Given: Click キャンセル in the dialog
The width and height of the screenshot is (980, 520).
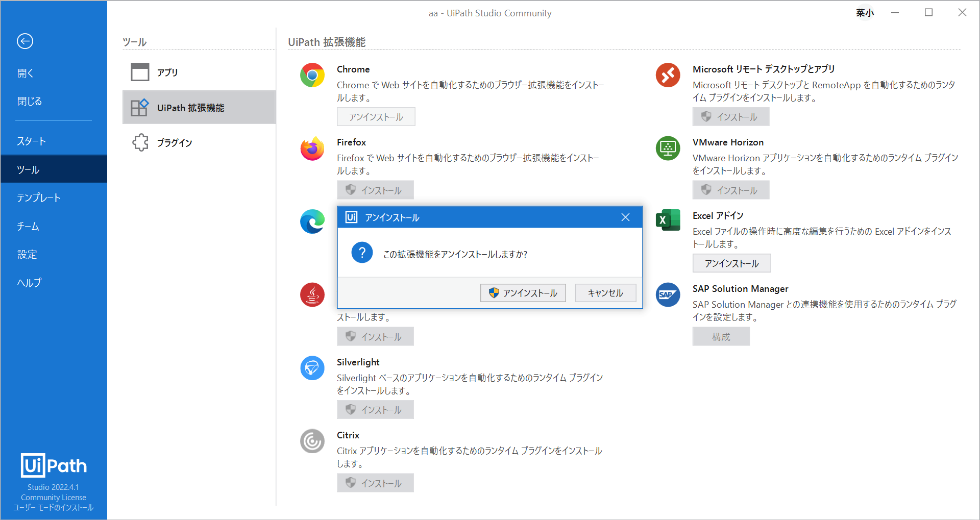Looking at the screenshot, I should [606, 293].
